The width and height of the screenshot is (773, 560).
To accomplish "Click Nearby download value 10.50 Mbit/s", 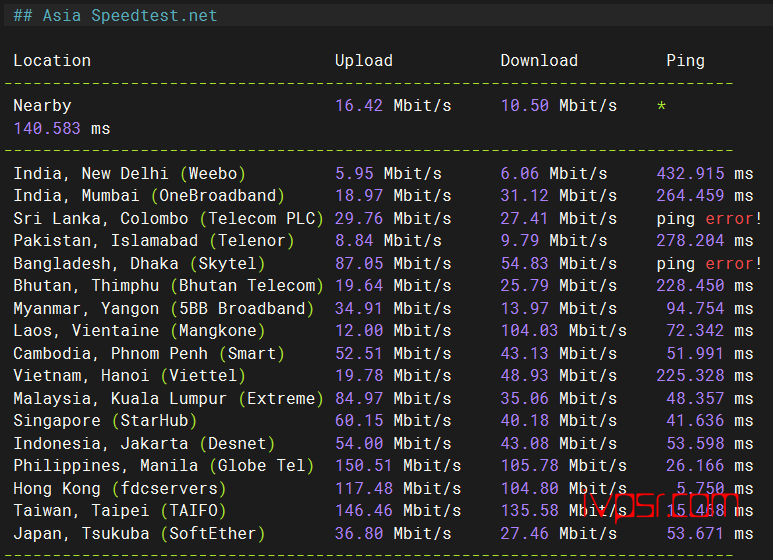I will tap(559, 105).
